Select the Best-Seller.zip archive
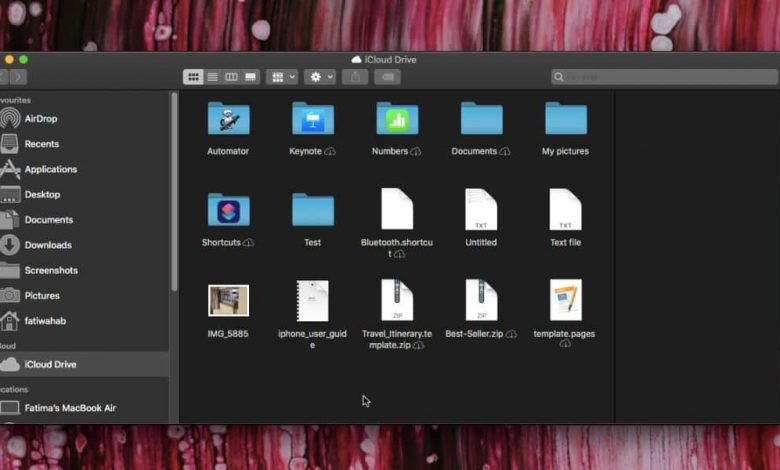This screenshot has height=470, width=780. coord(481,300)
